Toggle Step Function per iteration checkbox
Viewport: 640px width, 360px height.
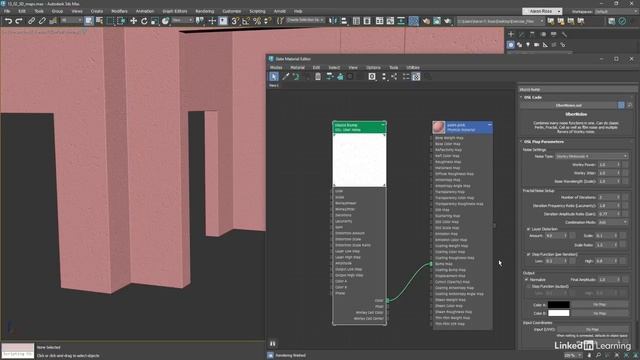click(529, 254)
